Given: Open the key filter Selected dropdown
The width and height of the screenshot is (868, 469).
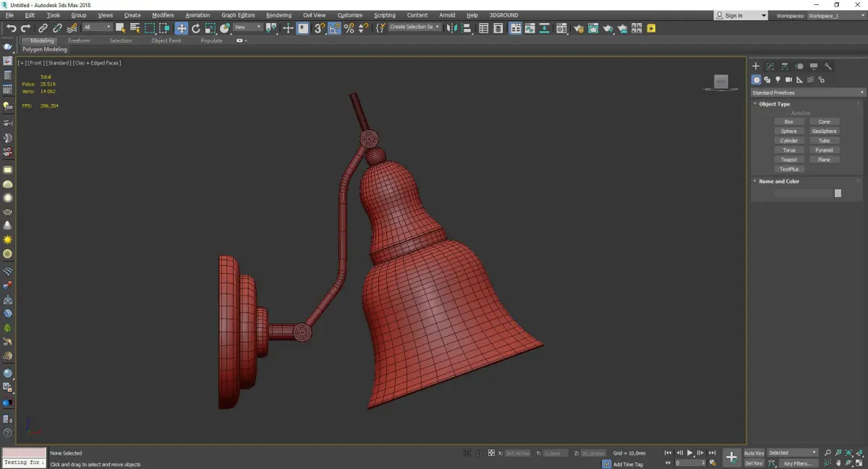Looking at the screenshot, I should [793, 453].
